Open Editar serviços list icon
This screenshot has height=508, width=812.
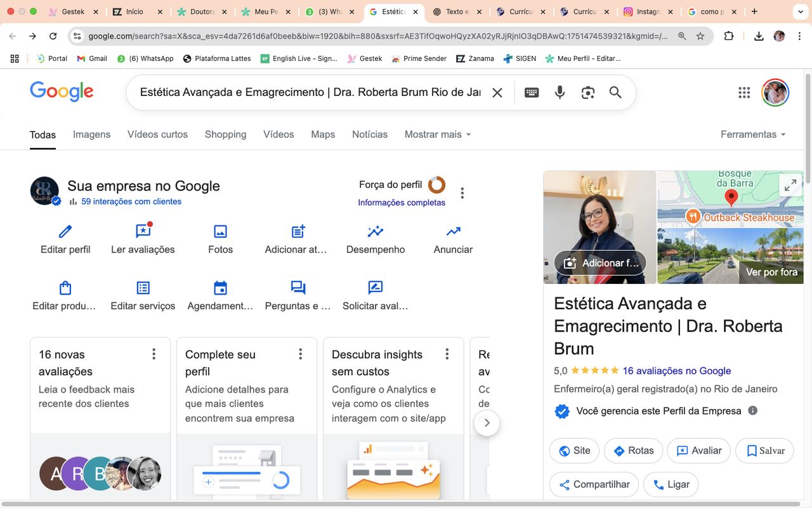tap(143, 288)
